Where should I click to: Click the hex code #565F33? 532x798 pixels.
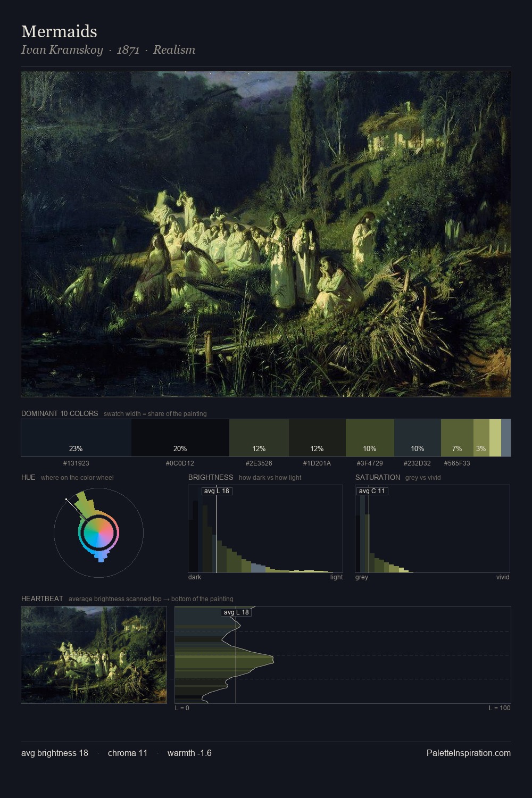click(x=457, y=463)
